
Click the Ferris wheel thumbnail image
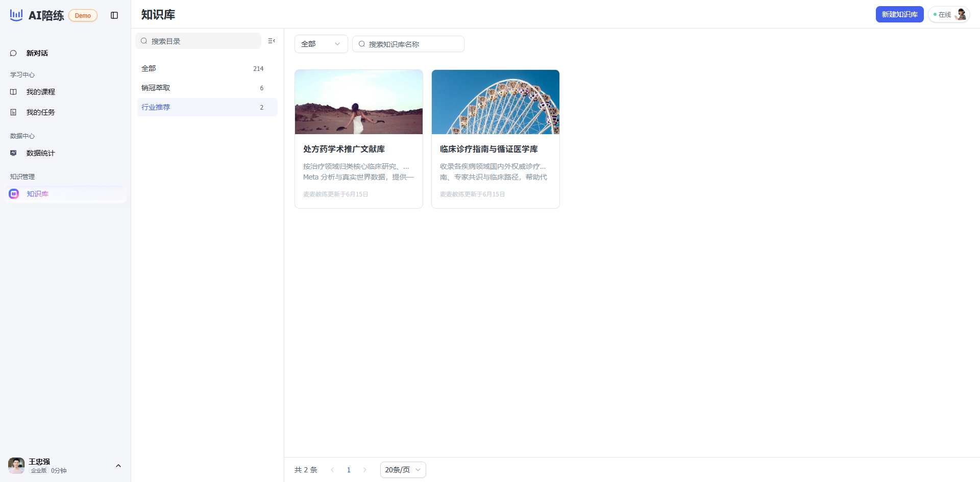click(x=496, y=102)
